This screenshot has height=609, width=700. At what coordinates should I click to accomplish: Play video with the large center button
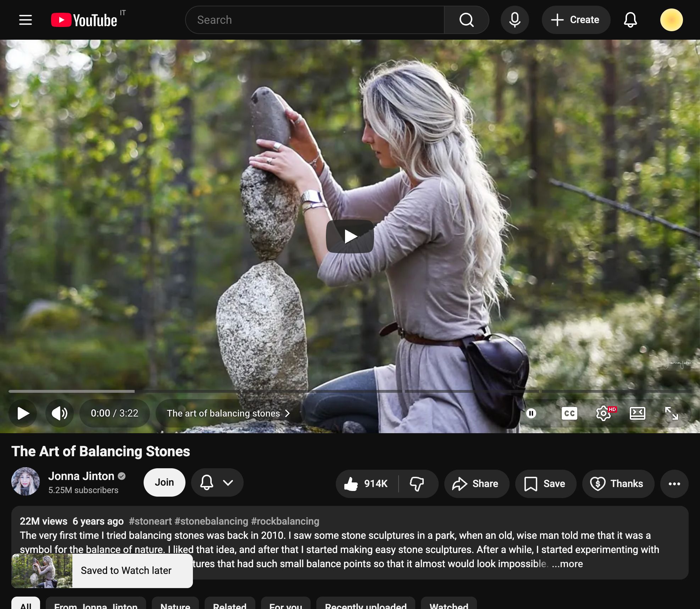tap(350, 236)
